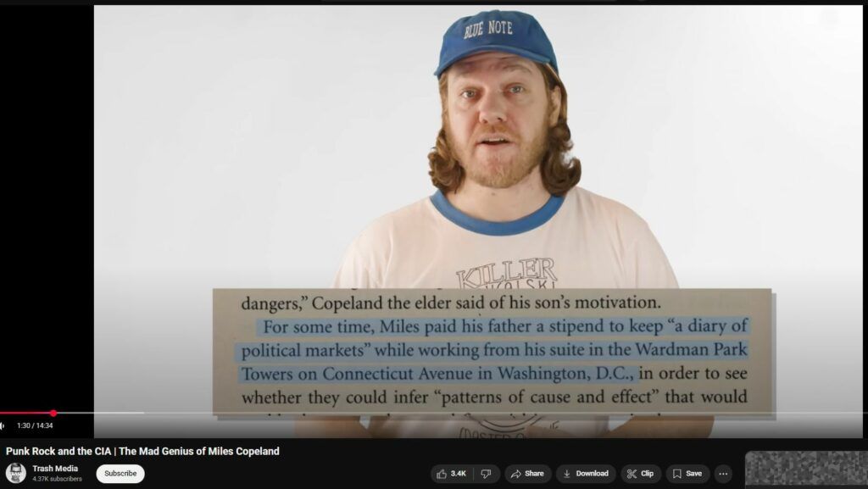868x489 pixels.
Task: Subscribe to Trash Media channel
Action: 120,474
